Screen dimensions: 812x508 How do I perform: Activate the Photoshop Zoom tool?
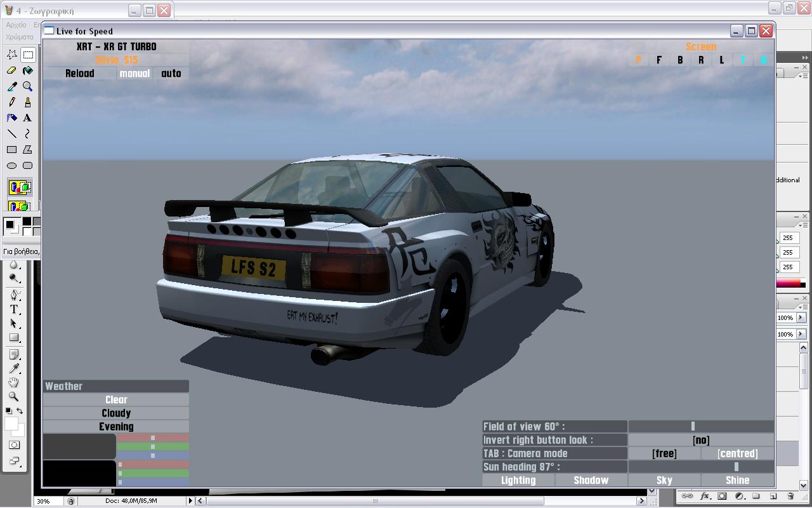tap(14, 397)
